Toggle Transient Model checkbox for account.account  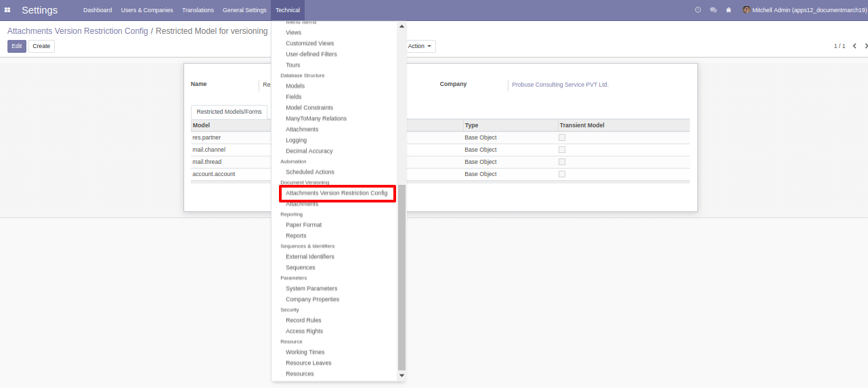pos(562,174)
